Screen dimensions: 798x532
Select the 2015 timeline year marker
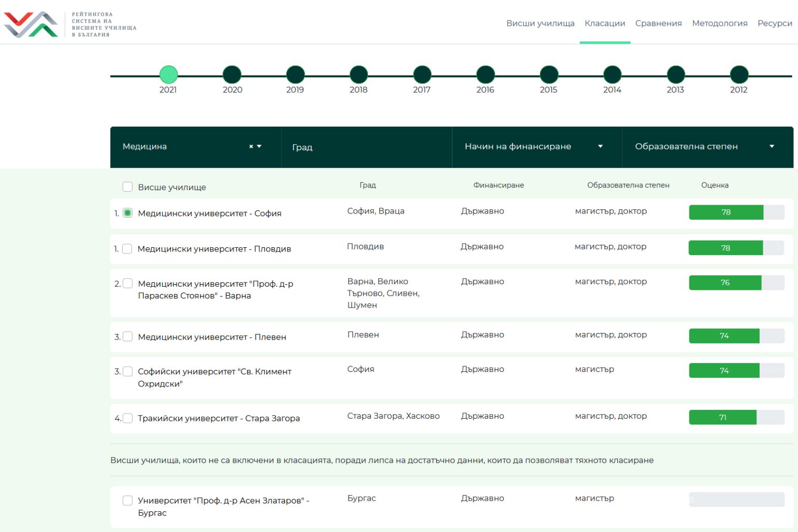549,75
